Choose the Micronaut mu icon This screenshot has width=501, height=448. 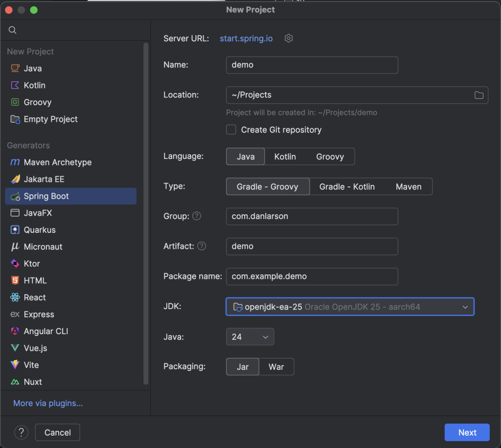click(x=15, y=246)
